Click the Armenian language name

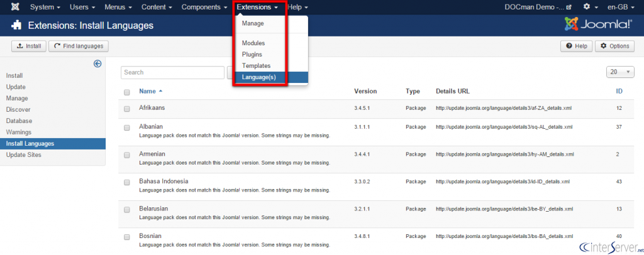coord(152,154)
